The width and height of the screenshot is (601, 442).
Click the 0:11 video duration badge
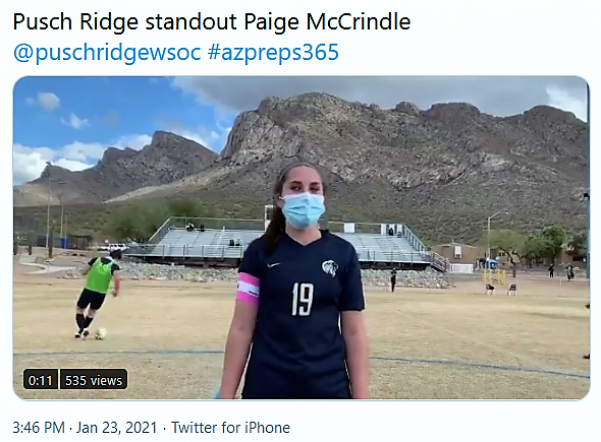[x=40, y=380]
